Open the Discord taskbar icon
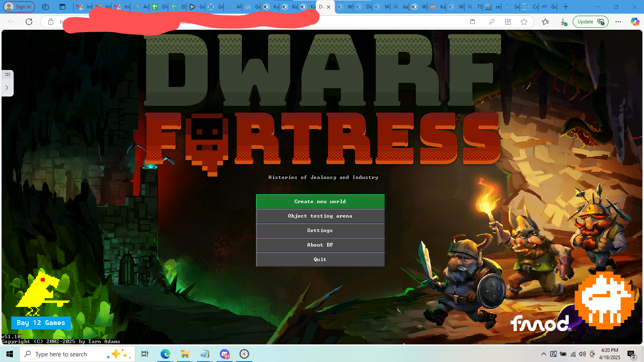 coord(225,354)
